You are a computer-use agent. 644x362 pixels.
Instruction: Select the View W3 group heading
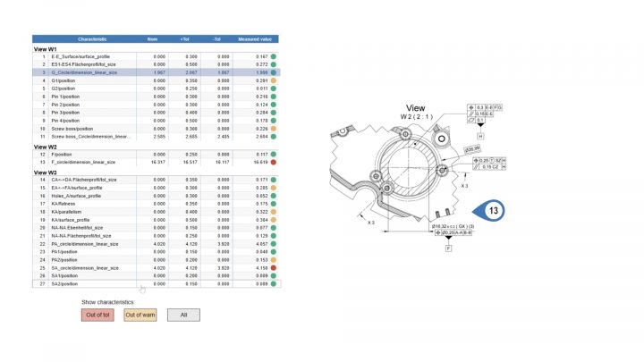click(46, 172)
